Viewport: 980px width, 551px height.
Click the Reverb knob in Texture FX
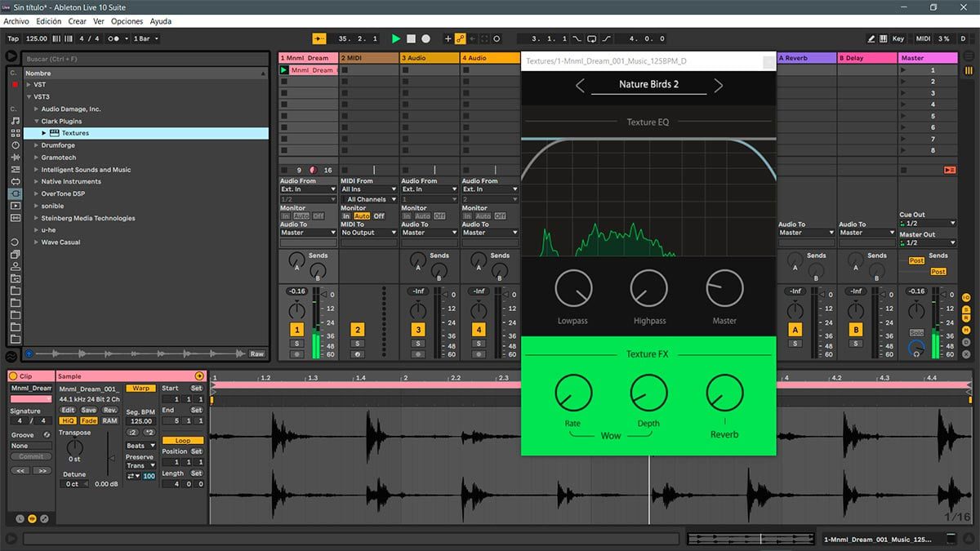(x=724, y=393)
